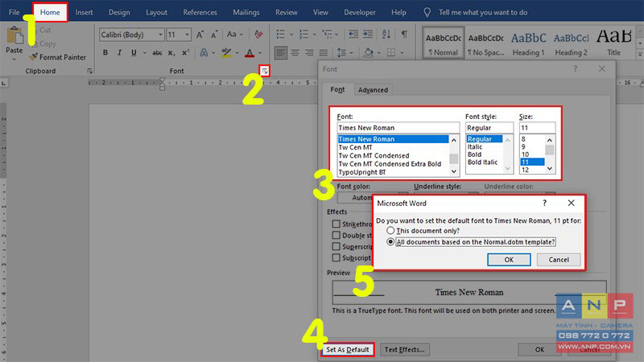
Task: Click the Bullets list icon
Action: pyautogui.click(x=280, y=34)
